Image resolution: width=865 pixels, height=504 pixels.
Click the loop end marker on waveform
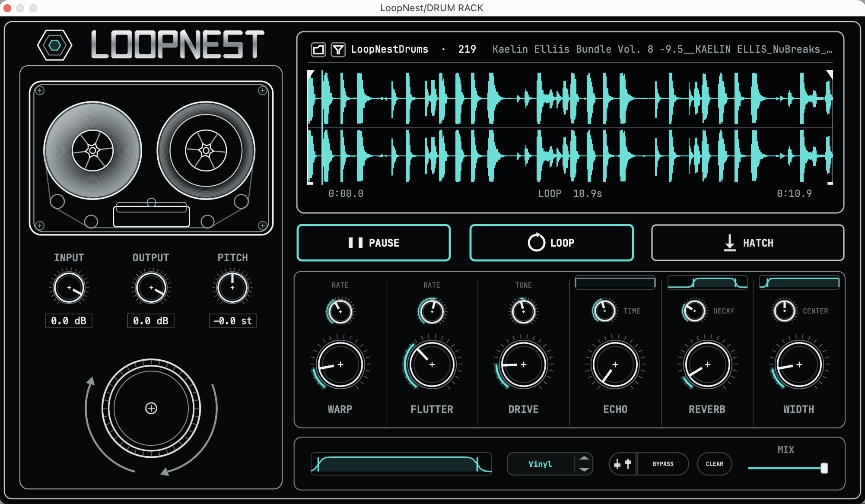tap(830, 74)
